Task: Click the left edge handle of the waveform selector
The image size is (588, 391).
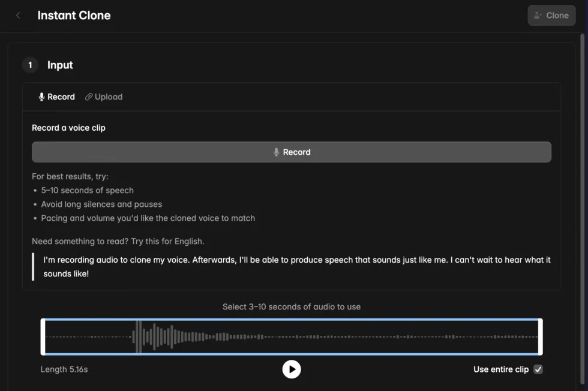Action: (x=43, y=336)
